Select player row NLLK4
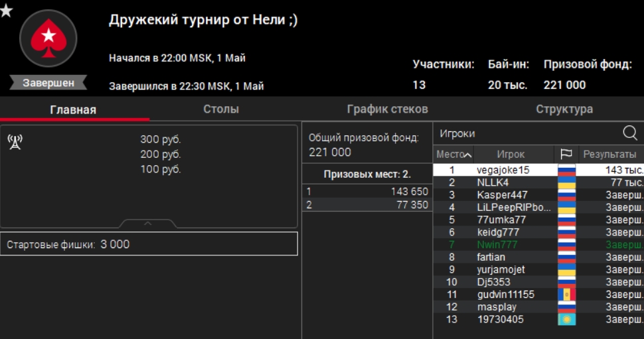Screen dimensions: 644x339 [x=538, y=182]
